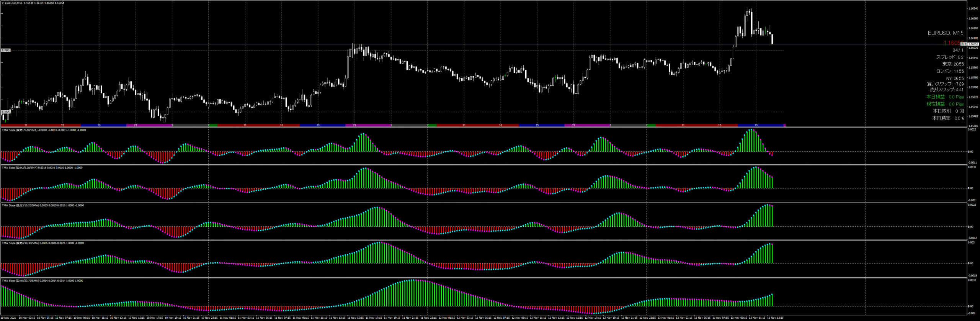Click the EURUSD,M15 chart title text
The width and height of the screenshot is (980, 321).
[x=14, y=3]
